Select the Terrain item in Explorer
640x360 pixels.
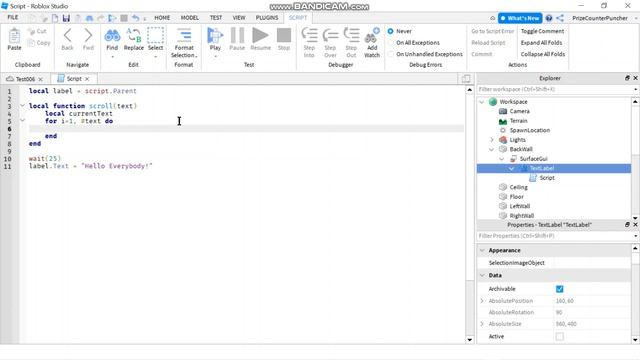point(518,121)
